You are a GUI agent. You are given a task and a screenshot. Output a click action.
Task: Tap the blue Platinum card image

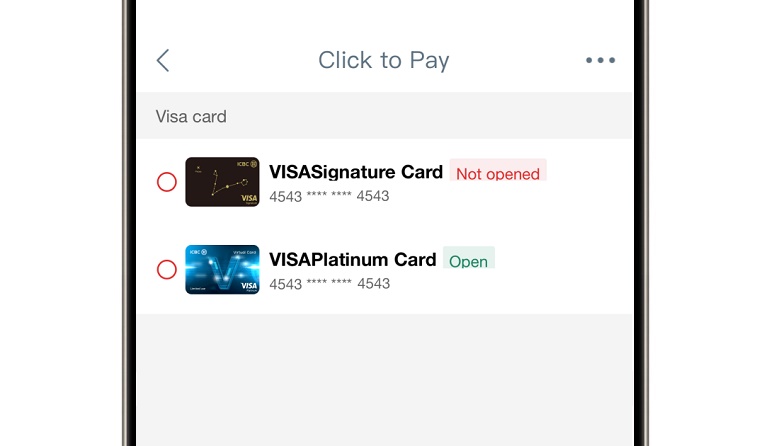[x=222, y=270]
